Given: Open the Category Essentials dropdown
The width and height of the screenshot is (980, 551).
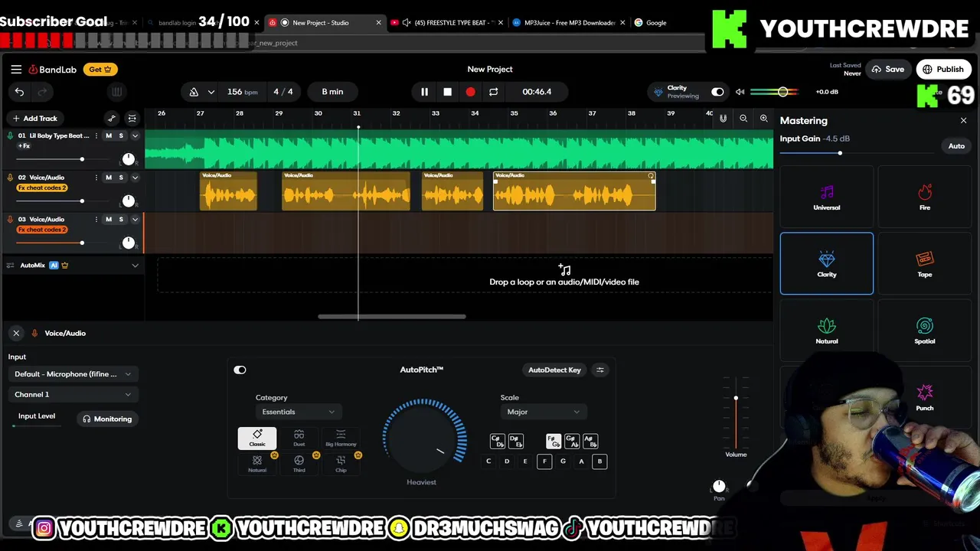Looking at the screenshot, I should [298, 412].
